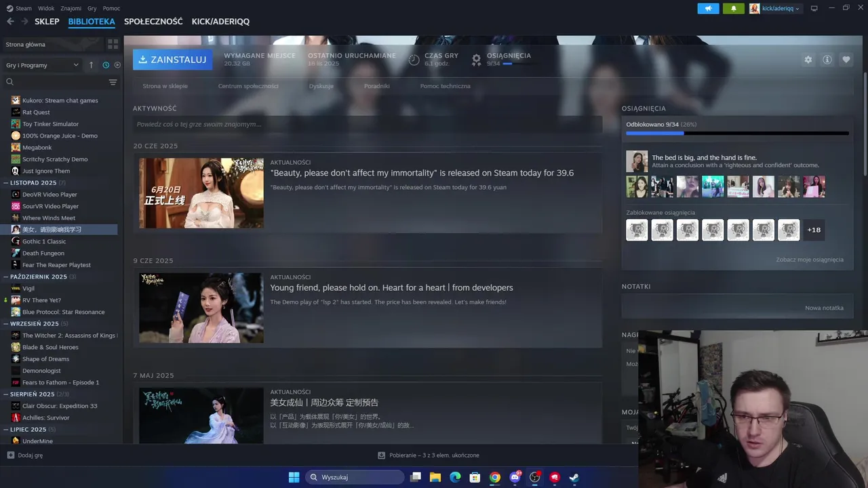The width and height of the screenshot is (868, 488).
Task: Click the library search field
Action: pos(56,82)
